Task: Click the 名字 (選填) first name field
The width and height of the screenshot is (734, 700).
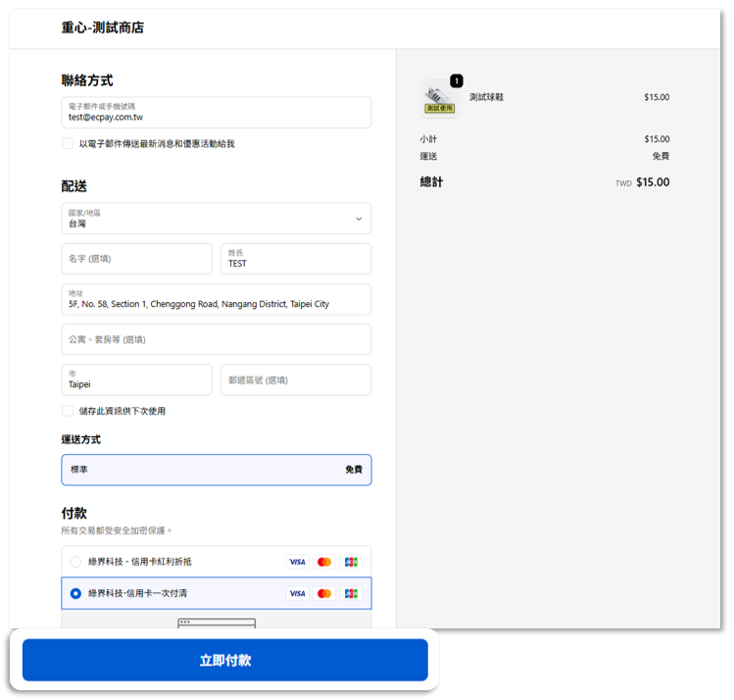Action: (136, 259)
